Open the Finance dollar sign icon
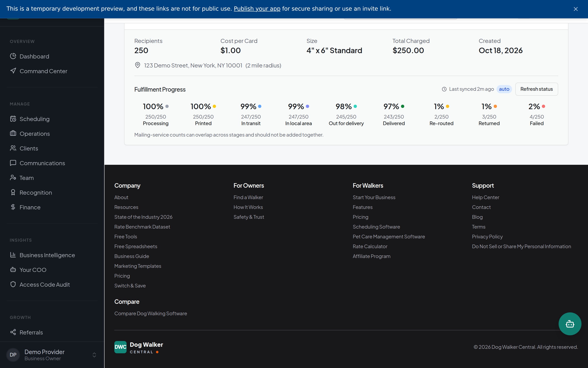 tap(13, 207)
